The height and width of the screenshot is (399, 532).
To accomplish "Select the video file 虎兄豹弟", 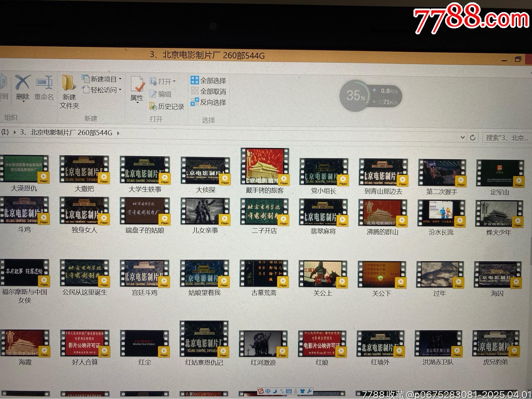I will (x=496, y=348).
